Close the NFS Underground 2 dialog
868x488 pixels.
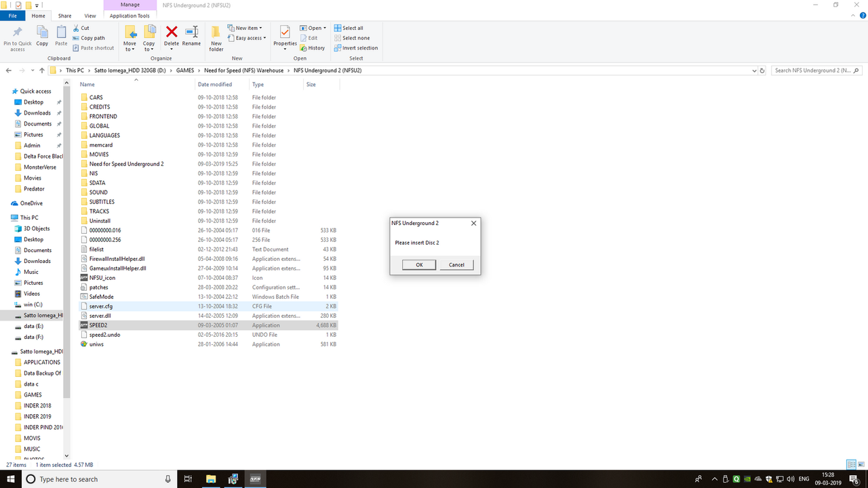click(x=473, y=223)
